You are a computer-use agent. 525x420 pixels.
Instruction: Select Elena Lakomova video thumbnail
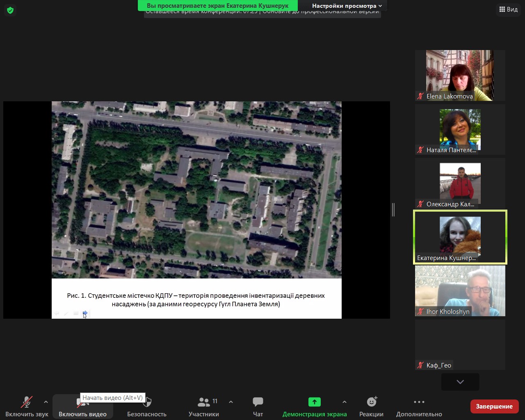[460, 75]
